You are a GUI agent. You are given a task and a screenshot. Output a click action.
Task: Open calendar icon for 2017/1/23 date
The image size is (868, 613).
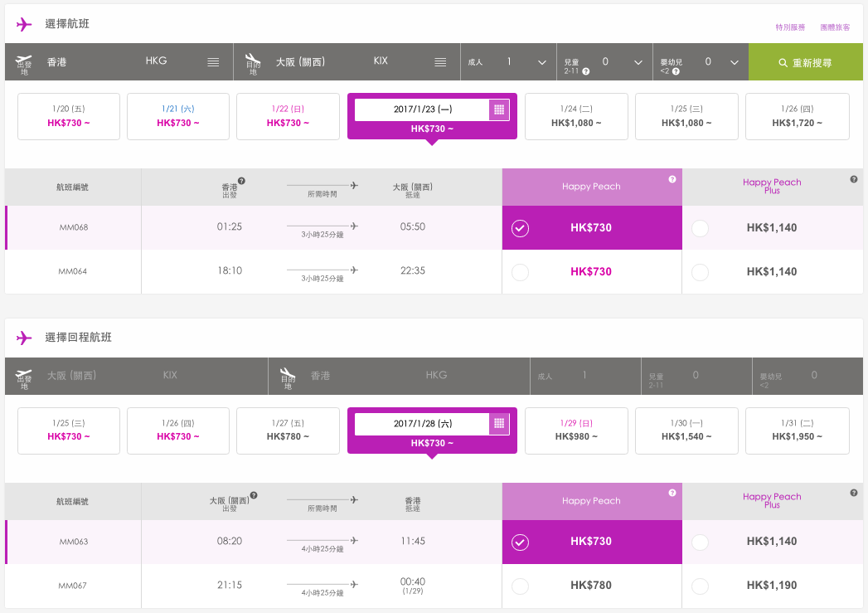click(499, 109)
